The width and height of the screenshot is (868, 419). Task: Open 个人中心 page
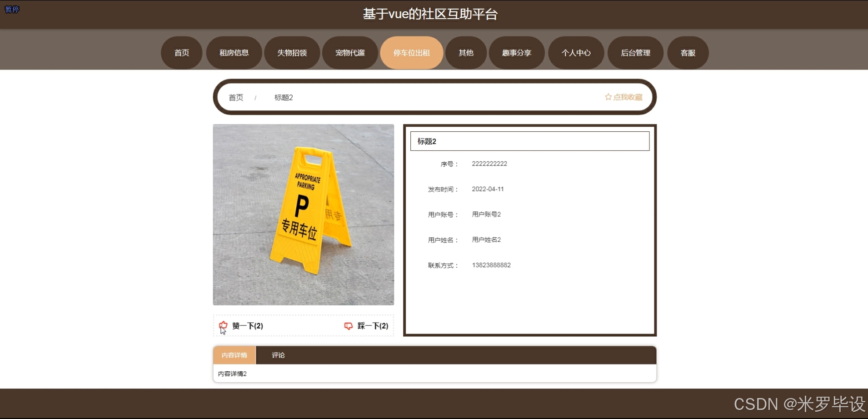(576, 53)
